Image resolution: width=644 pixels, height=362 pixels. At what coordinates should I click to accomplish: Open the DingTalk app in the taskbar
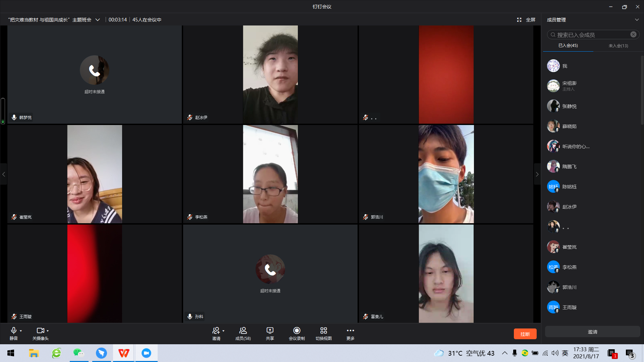point(101,353)
